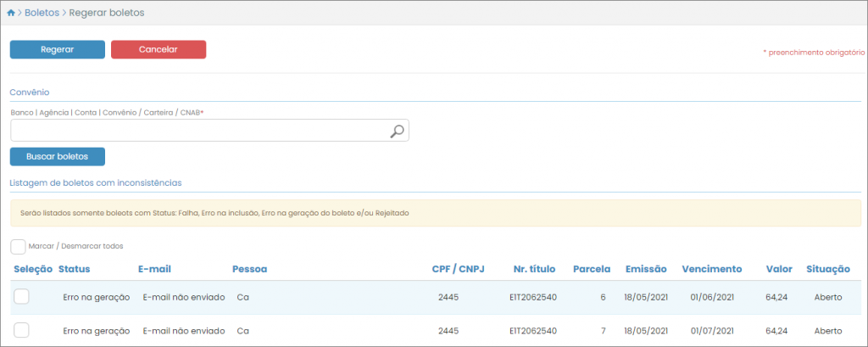The image size is (868, 347).
Task: Sort by the Nr. título column header
Action: 533,269
